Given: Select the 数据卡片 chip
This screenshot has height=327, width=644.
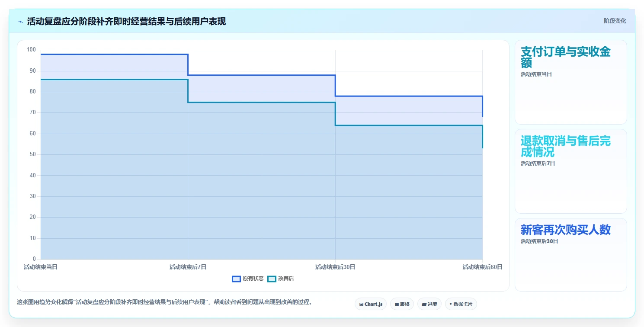Looking at the screenshot, I should tap(461, 304).
